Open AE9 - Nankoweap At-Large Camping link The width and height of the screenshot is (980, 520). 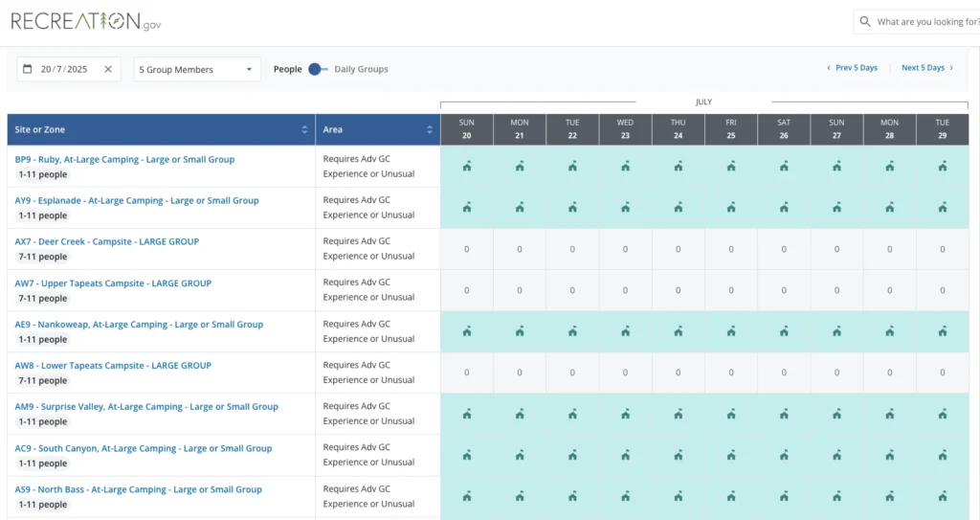click(139, 325)
